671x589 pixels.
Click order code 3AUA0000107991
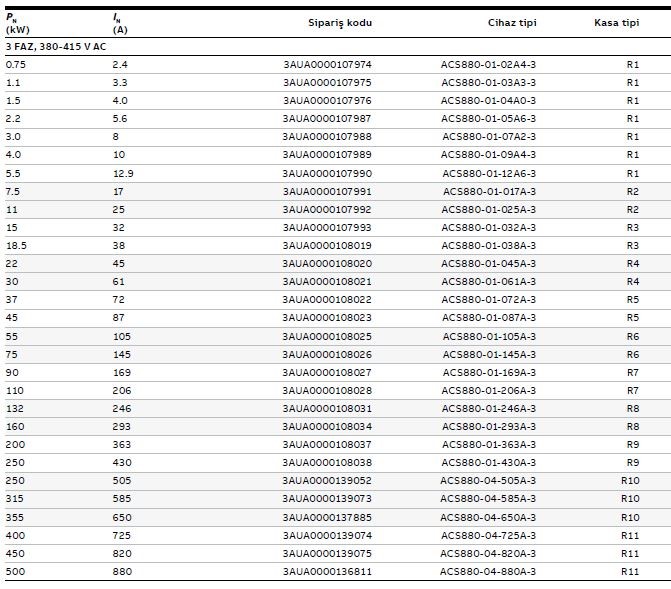[x=327, y=191]
